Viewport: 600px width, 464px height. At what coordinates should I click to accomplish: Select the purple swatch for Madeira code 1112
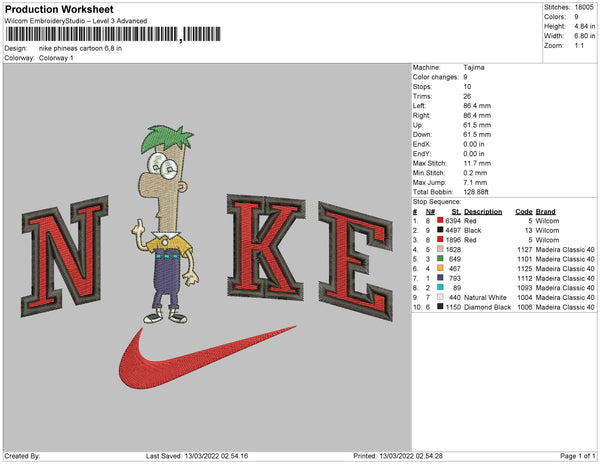pyautogui.click(x=440, y=278)
